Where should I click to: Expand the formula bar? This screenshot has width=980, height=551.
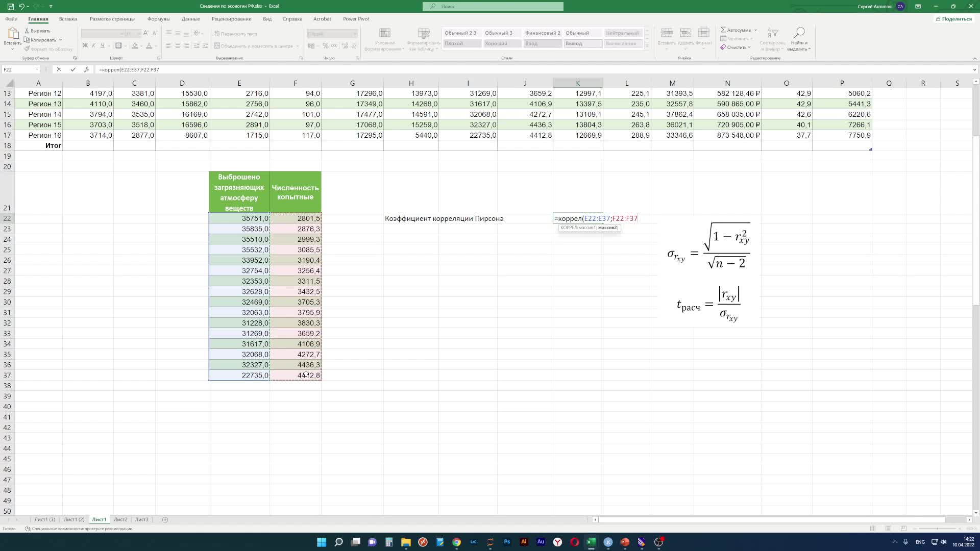[974, 69]
